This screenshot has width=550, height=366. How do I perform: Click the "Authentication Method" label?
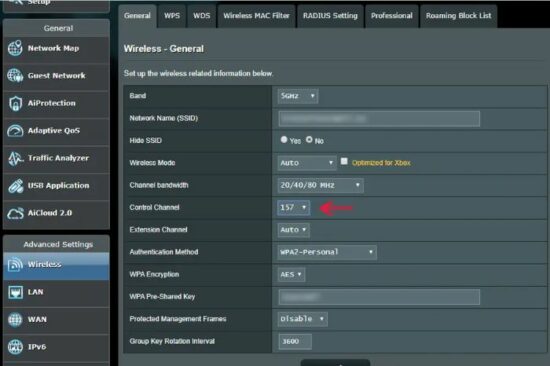coord(164,252)
